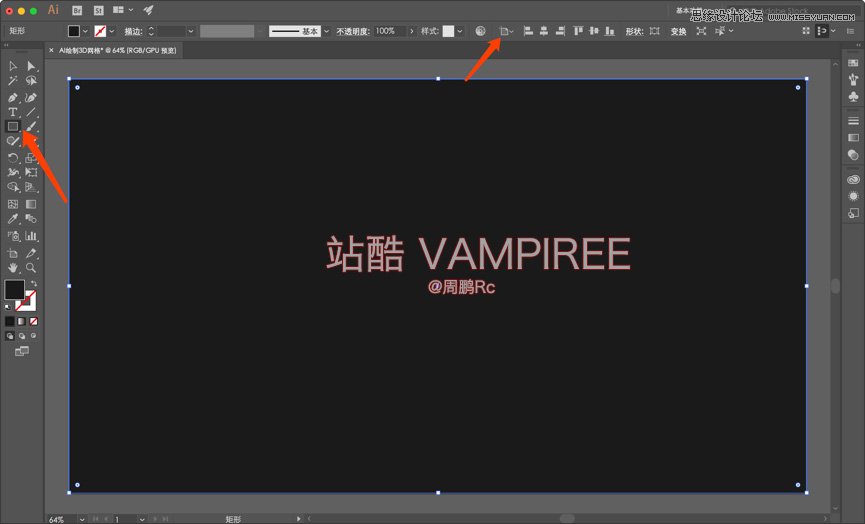Select the Column Graph tool
The image size is (865, 524).
click(31, 236)
